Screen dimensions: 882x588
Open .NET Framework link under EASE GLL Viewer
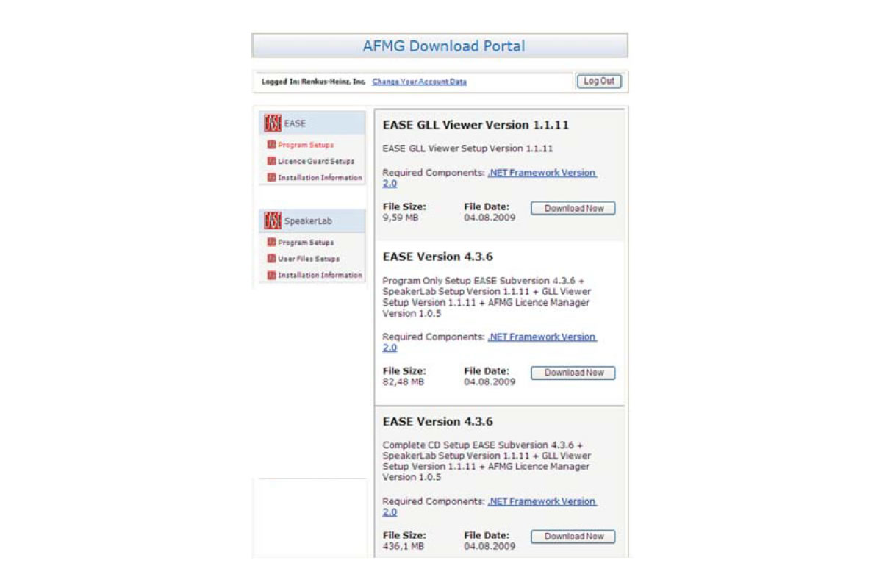point(490,178)
